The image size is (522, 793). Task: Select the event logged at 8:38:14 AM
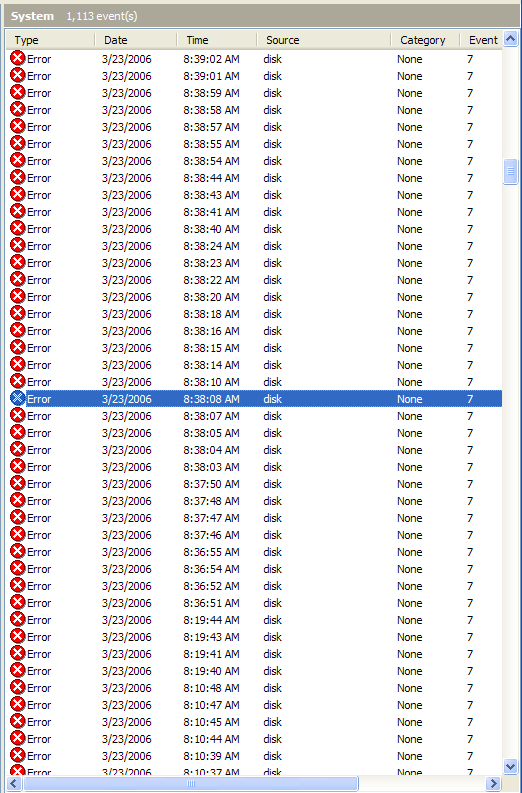point(254,365)
